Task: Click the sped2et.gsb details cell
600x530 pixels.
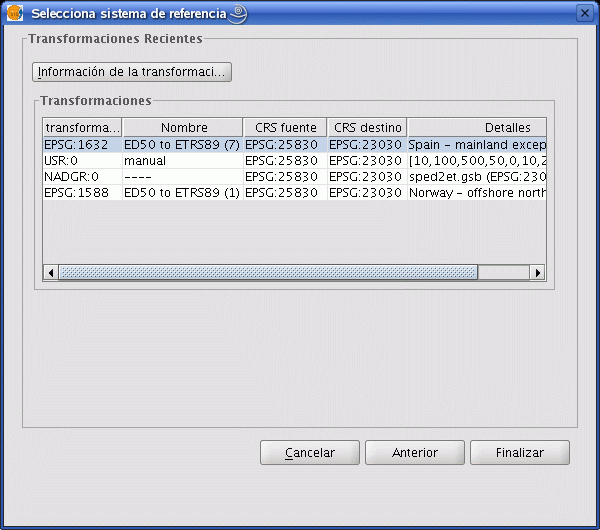Action: (477, 177)
